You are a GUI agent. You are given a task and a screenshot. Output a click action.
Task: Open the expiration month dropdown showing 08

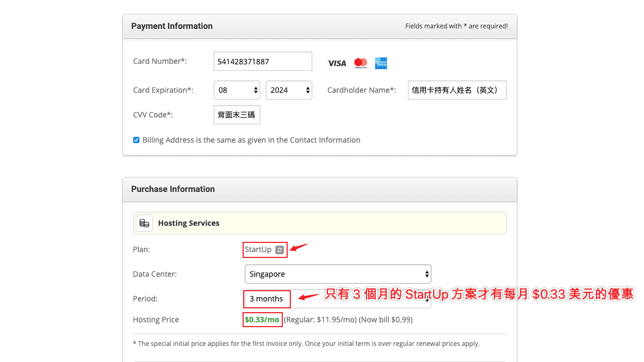click(x=237, y=90)
